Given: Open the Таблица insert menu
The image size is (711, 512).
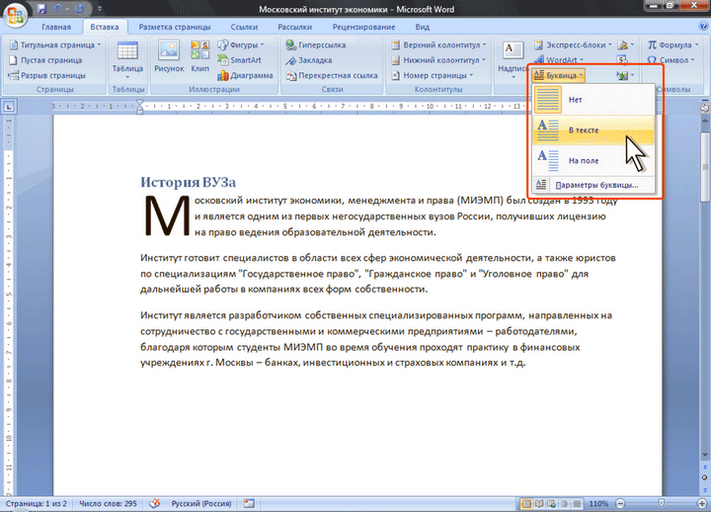Looking at the screenshot, I should tap(127, 59).
